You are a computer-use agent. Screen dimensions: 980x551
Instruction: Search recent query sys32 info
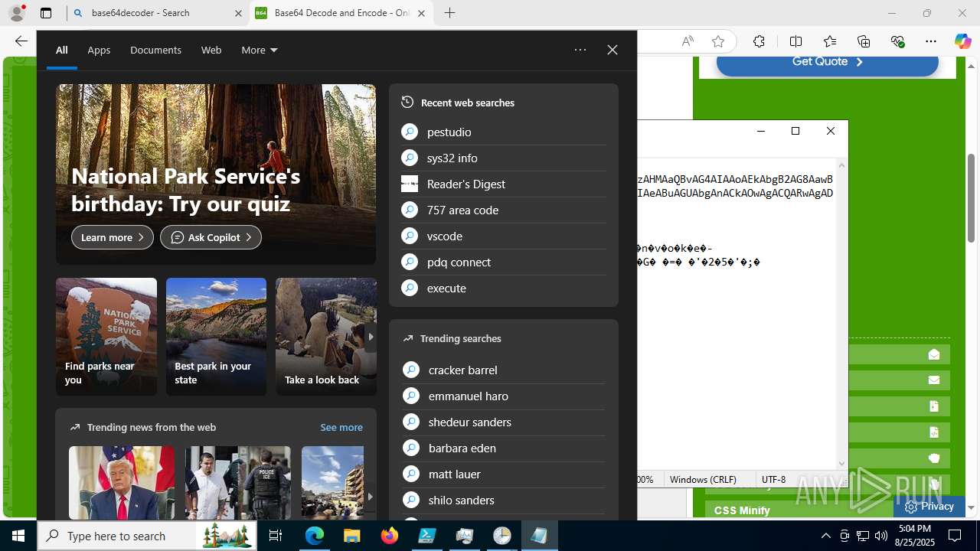coord(503,158)
